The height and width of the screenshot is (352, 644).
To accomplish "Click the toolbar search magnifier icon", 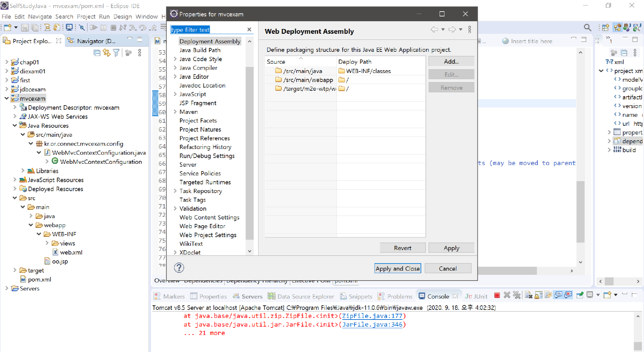I will (587, 28).
